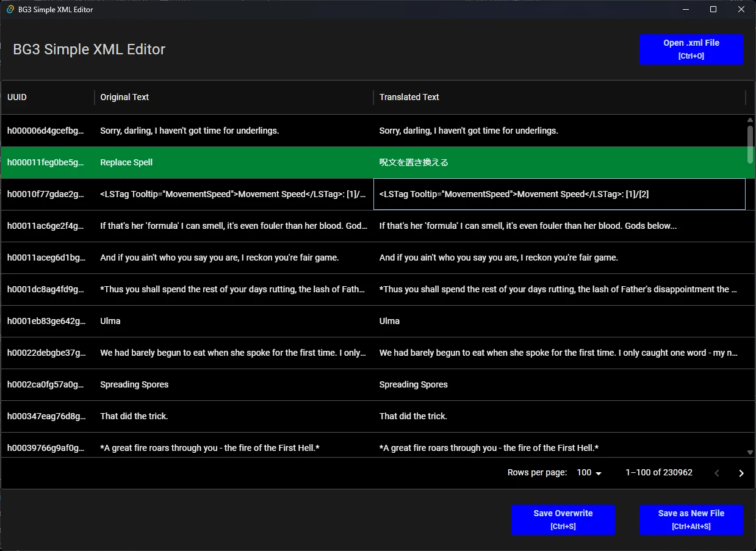Click the vertical scrollbar thumb
The image size is (756, 551).
tap(751, 145)
